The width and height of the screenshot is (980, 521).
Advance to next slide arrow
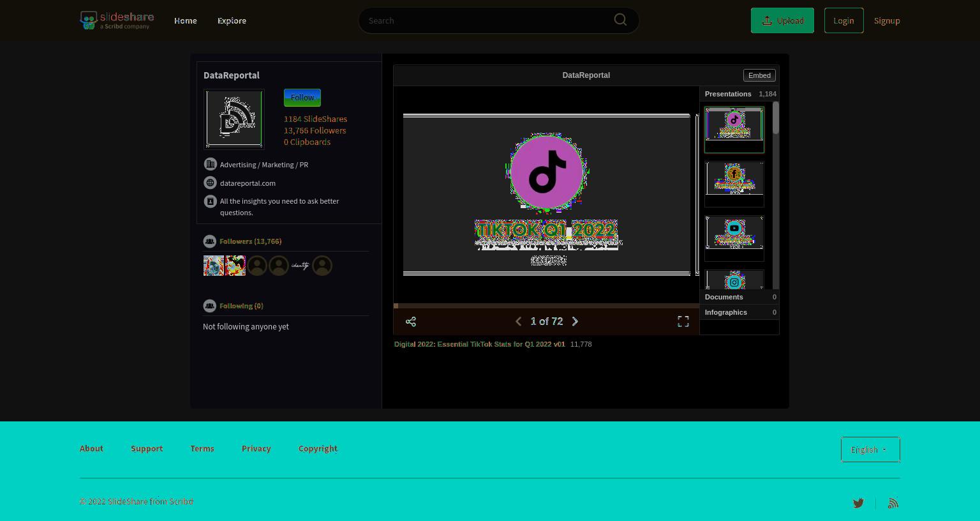tap(575, 321)
